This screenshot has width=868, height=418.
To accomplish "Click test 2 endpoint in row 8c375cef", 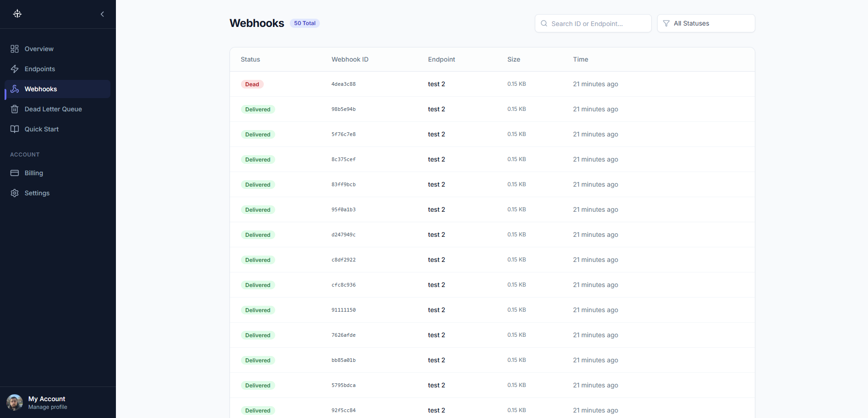I will [x=436, y=159].
